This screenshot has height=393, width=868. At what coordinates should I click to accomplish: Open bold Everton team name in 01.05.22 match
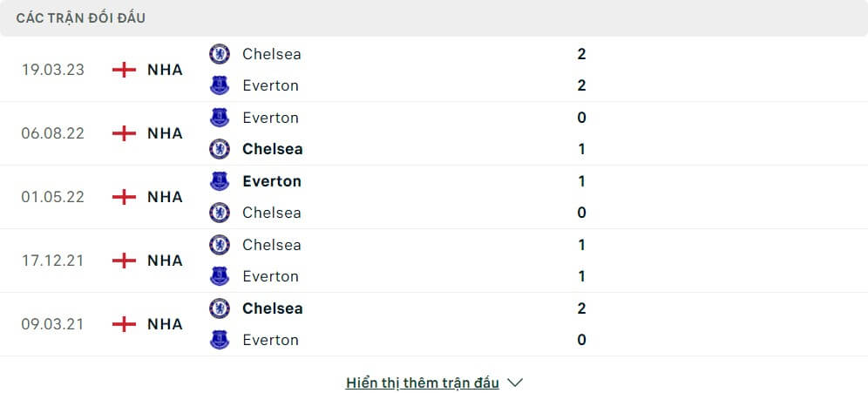tap(272, 181)
